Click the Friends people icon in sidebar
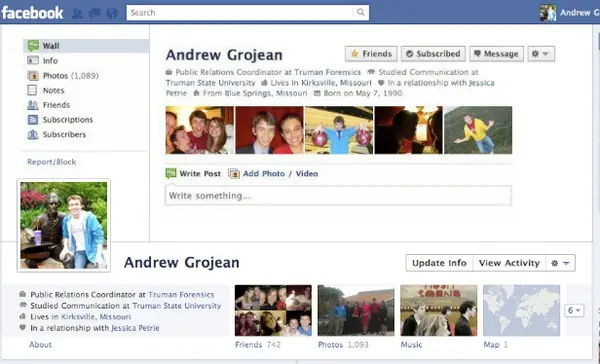600x364 pixels. click(x=33, y=105)
